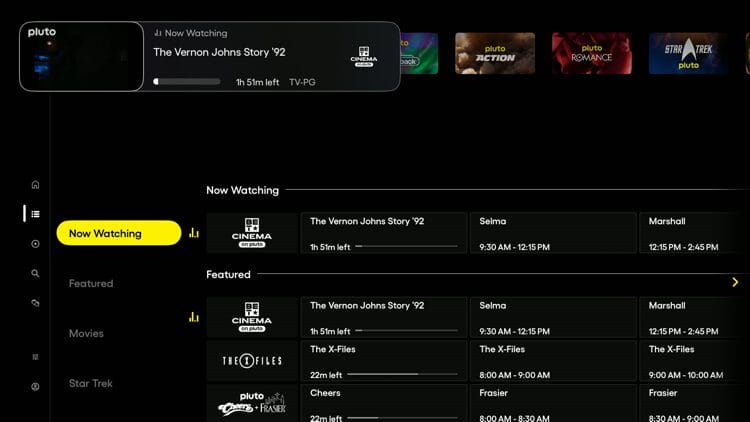Open the Pluto Romance channel thumbnail
Viewport: 750px width, 422px height.
coord(592,53)
